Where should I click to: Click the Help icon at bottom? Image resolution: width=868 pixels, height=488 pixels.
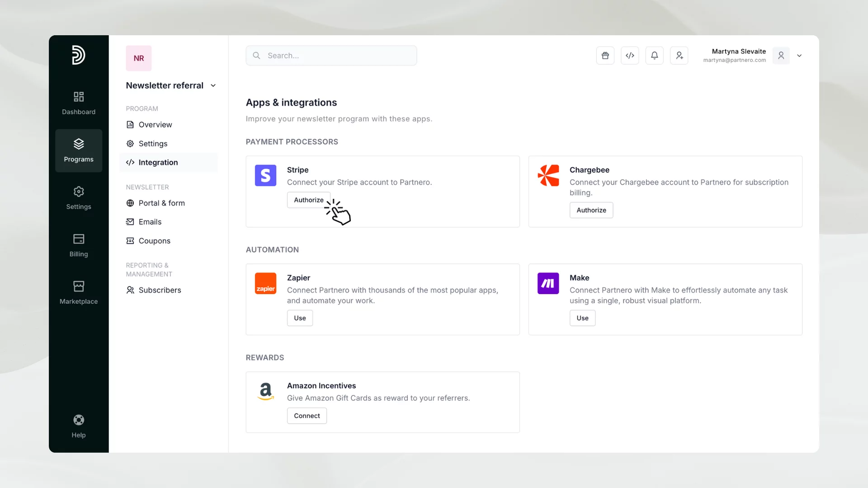tap(78, 425)
